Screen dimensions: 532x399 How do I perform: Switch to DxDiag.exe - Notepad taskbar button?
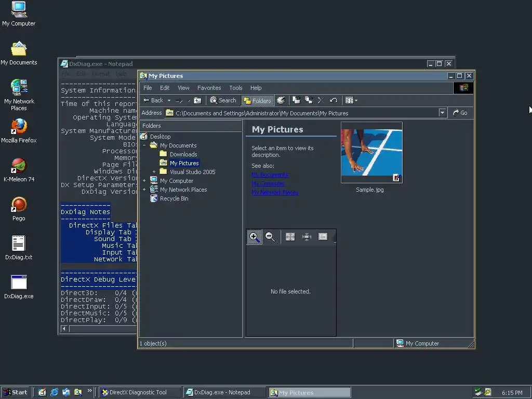[224, 392]
